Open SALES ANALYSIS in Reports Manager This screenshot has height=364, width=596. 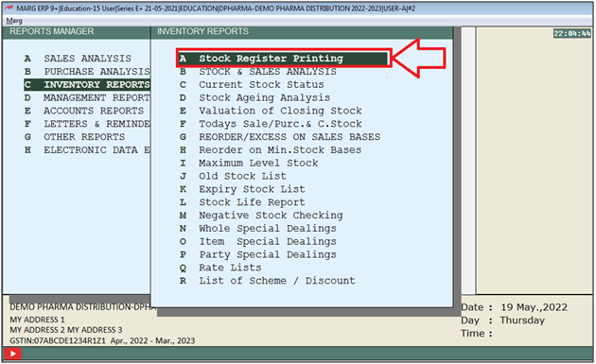click(87, 59)
